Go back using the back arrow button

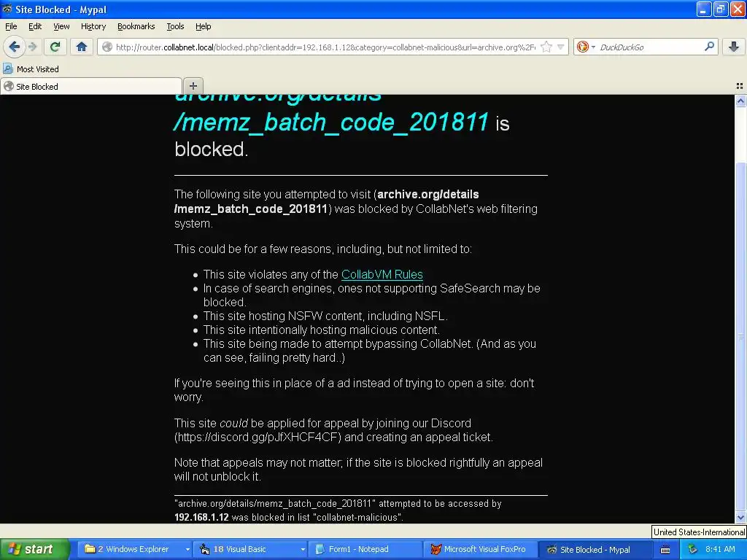[x=15, y=47]
